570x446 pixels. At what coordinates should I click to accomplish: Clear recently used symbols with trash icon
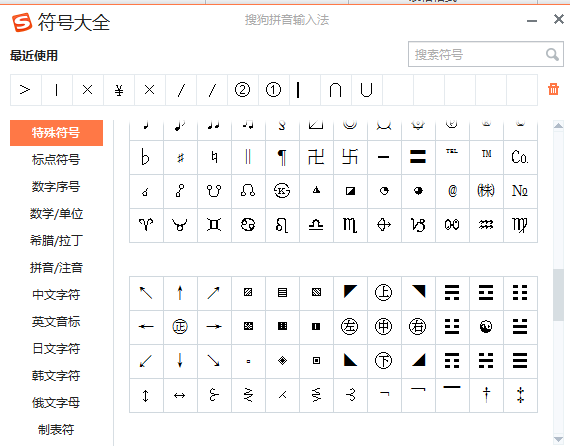pyautogui.click(x=553, y=89)
